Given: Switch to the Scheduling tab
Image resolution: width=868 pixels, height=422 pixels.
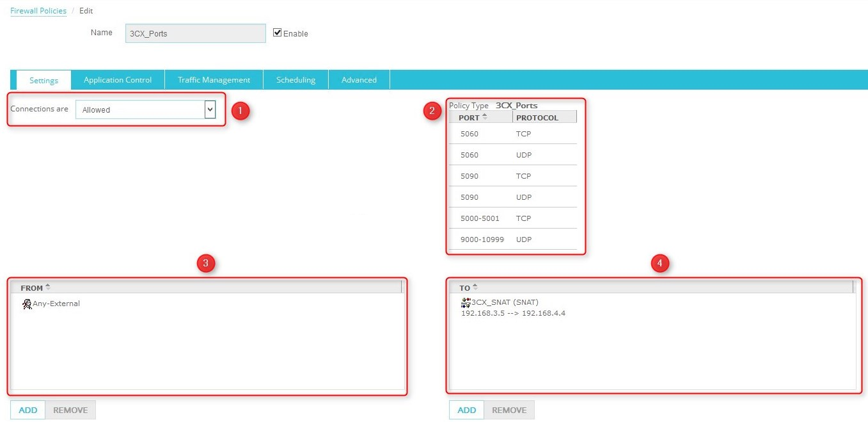Looking at the screenshot, I should tap(296, 80).
